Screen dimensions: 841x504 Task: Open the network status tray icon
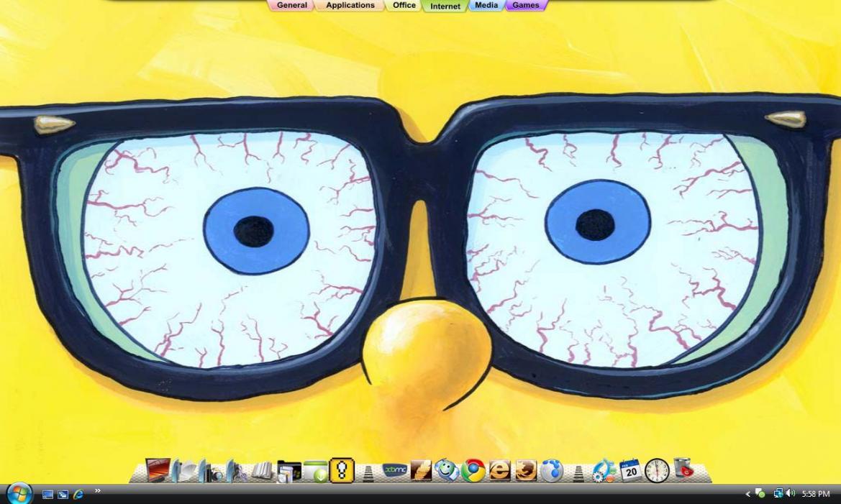point(778,493)
